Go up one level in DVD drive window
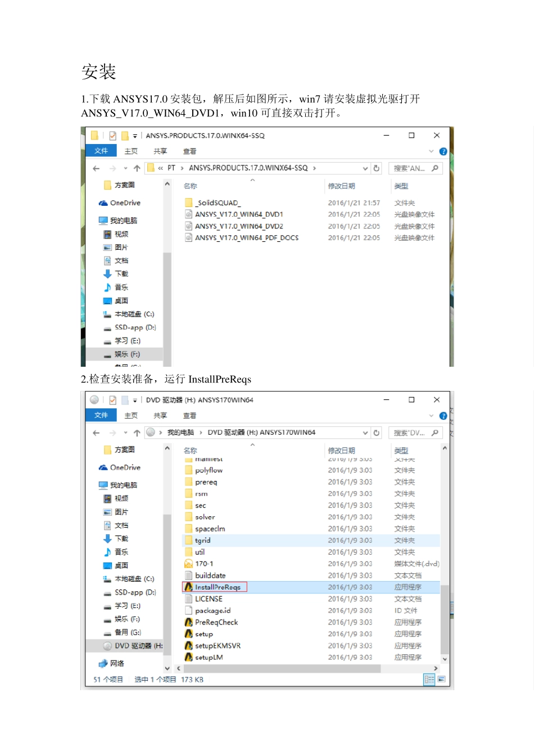The height and width of the screenshot is (756, 534). [x=137, y=433]
